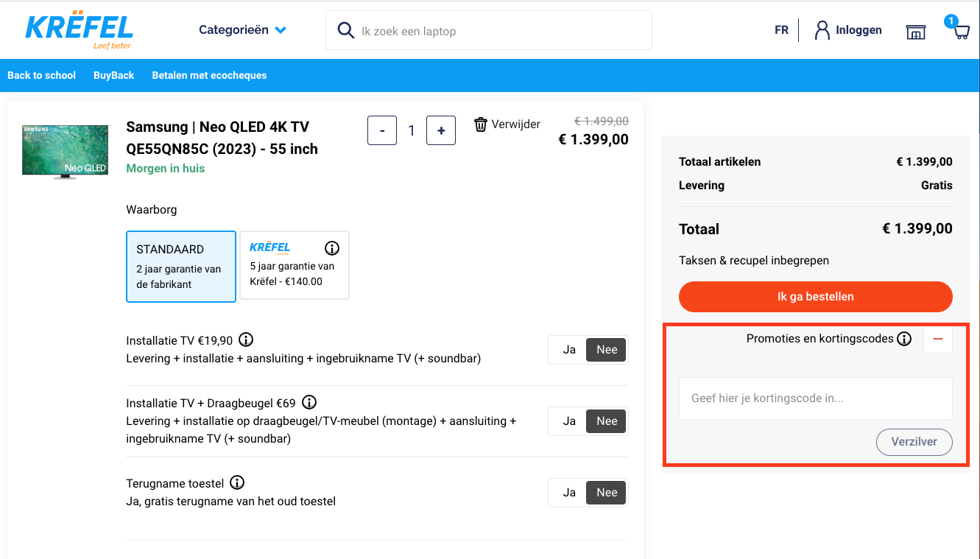
Task: Select Ja for Installatie TV €19,90
Action: (x=569, y=350)
